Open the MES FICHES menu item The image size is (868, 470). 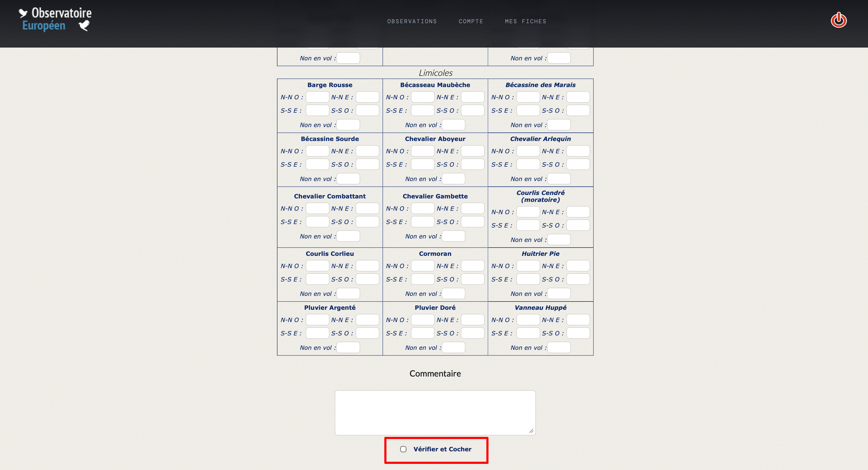tap(525, 21)
